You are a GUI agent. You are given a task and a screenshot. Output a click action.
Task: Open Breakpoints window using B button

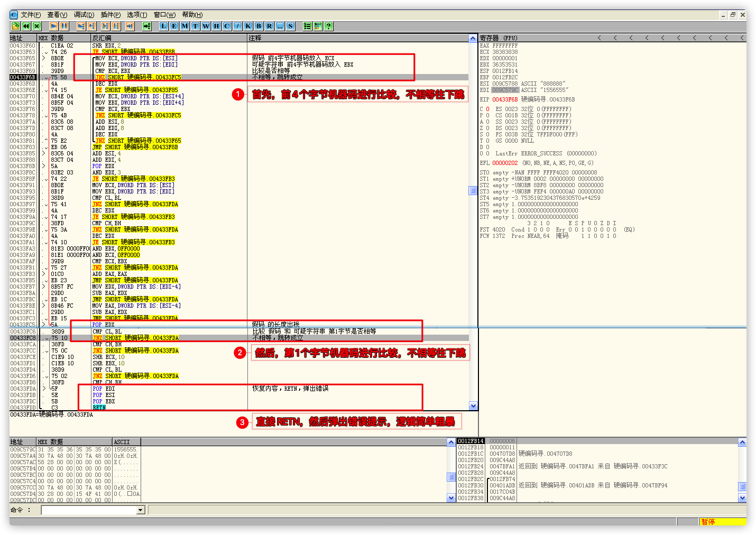click(x=259, y=26)
